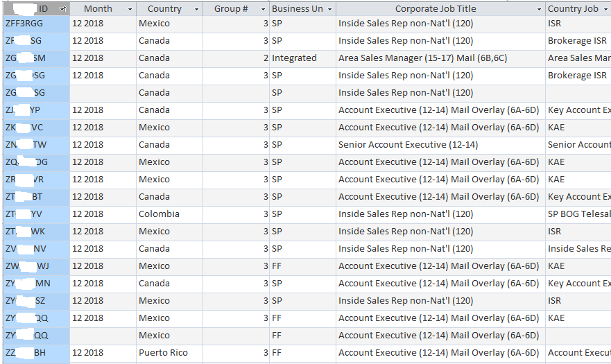The image size is (611, 364).
Task: Select the ID cell ending in BT
Action: (x=36, y=197)
